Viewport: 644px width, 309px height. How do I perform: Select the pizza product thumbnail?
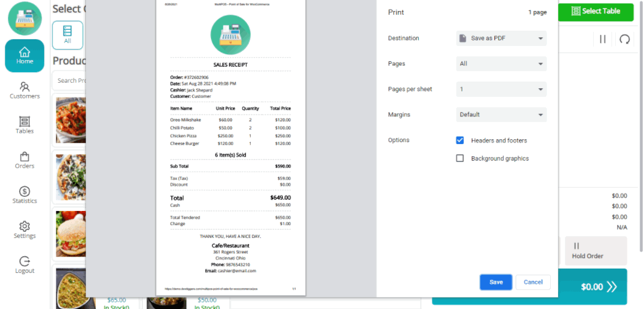click(x=71, y=177)
